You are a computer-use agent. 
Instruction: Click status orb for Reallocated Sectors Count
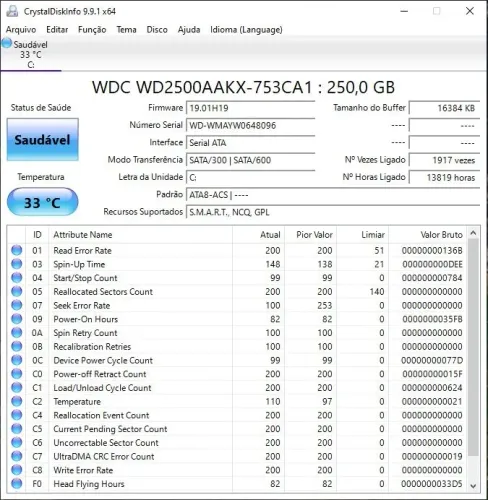point(17,291)
